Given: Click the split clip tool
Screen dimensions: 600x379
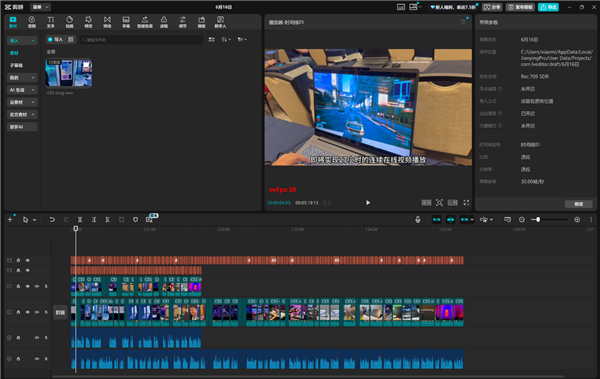Looking at the screenshot, I should pos(80,219).
